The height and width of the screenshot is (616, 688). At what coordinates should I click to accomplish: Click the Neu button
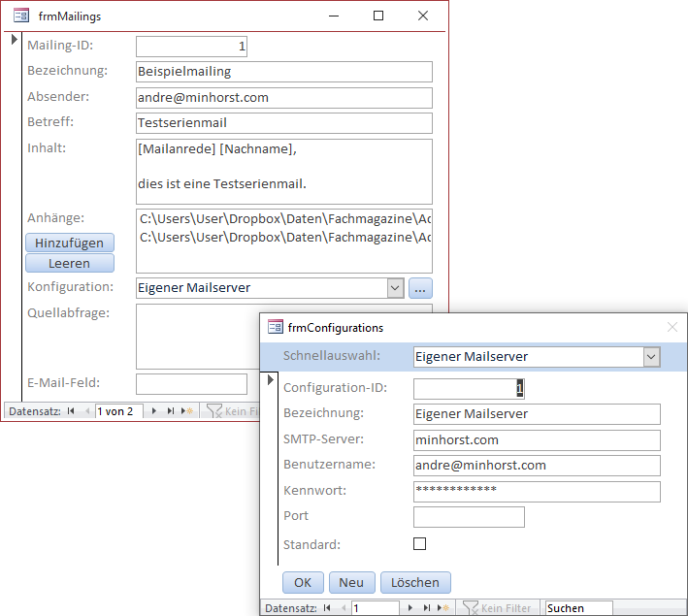[351, 582]
